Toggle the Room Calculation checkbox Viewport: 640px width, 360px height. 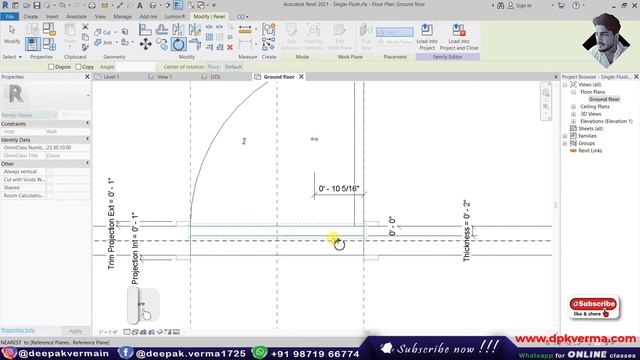tap(49, 196)
